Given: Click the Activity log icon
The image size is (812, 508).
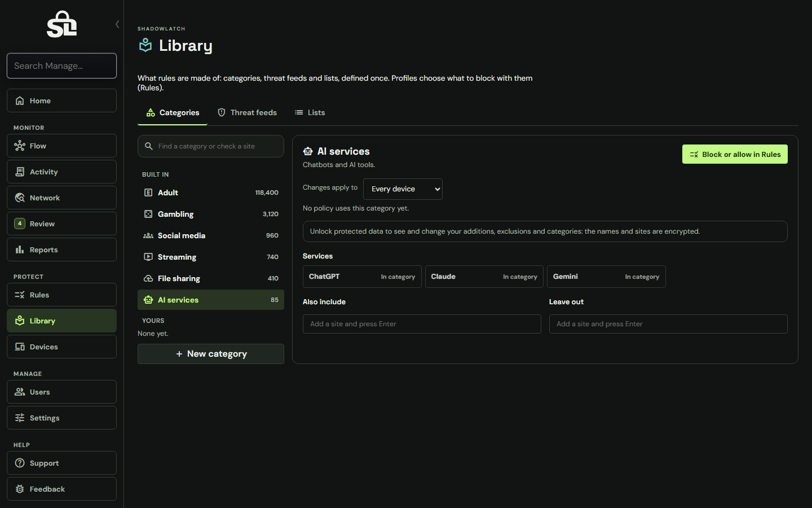Looking at the screenshot, I should tap(20, 172).
